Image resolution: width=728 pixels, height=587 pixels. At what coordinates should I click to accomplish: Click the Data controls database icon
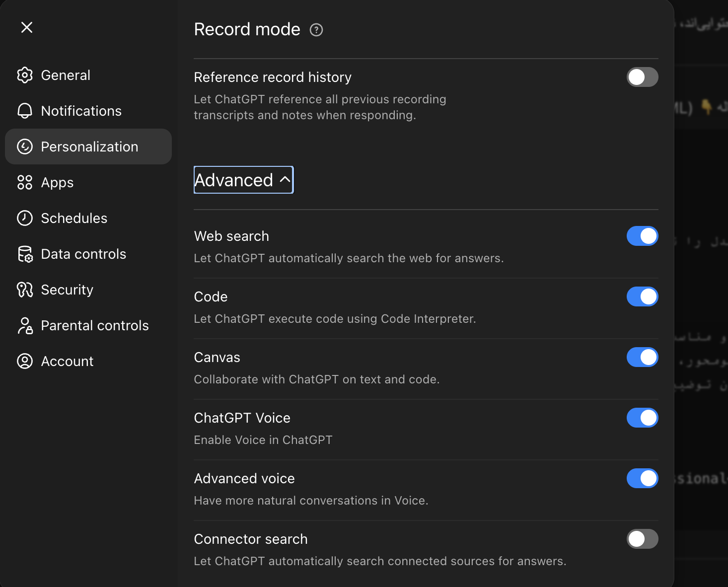[25, 254]
